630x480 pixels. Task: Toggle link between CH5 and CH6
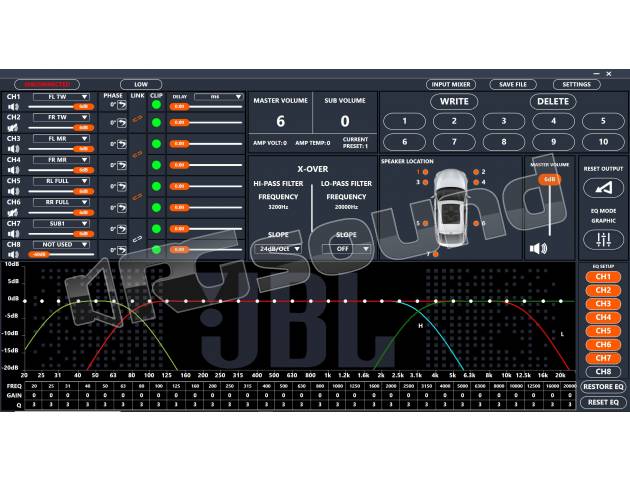[x=137, y=196]
